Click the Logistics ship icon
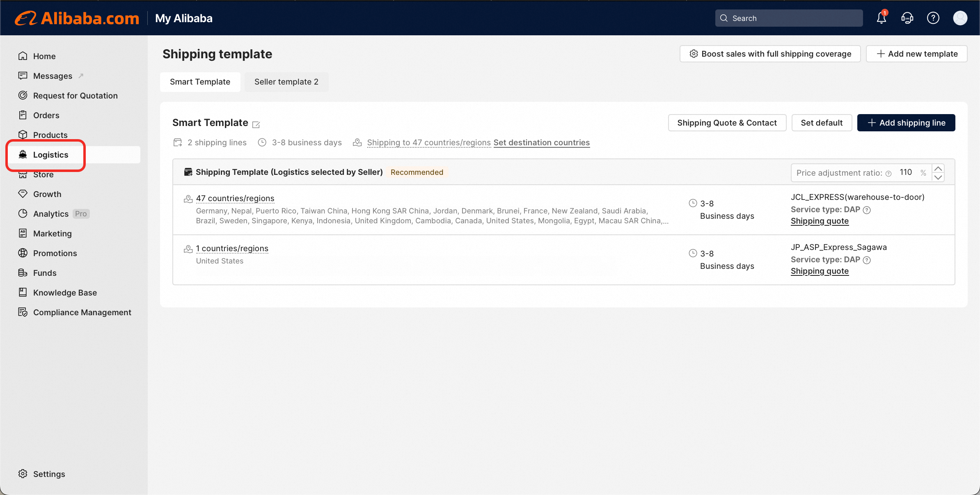The height and width of the screenshot is (495, 980). 23,154
